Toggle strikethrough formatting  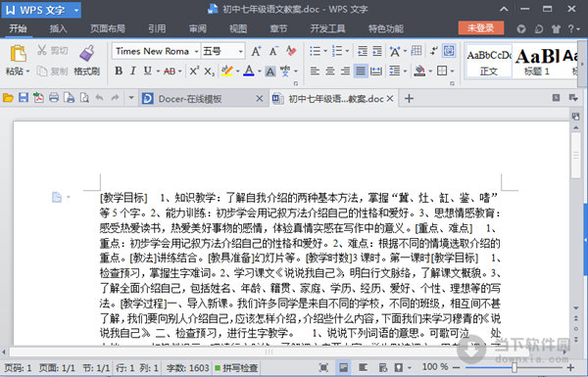[170, 71]
